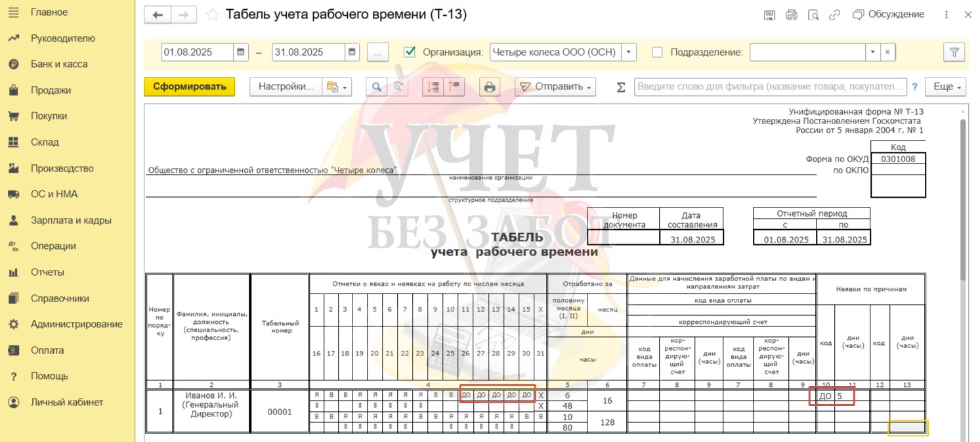Open the help question mark by filter field
The height and width of the screenshot is (442, 980).
click(914, 87)
